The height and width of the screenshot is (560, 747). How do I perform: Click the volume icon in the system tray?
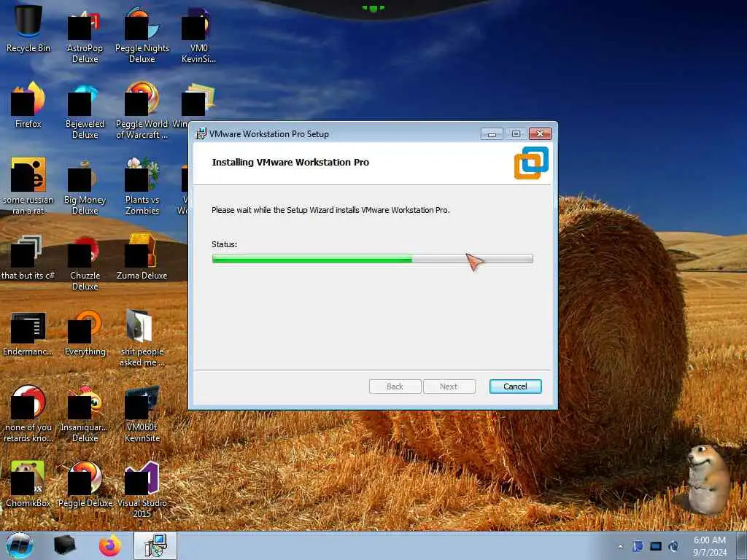click(673, 546)
